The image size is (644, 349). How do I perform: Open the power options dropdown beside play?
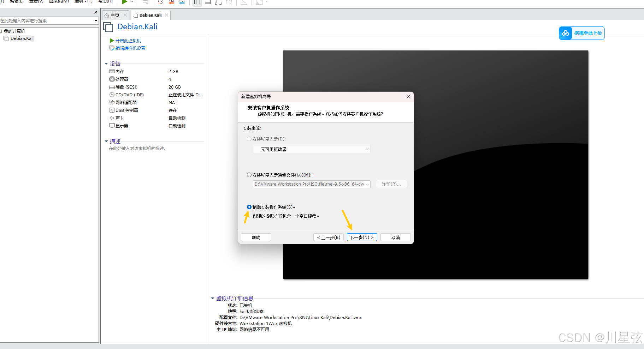click(x=132, y=2)
